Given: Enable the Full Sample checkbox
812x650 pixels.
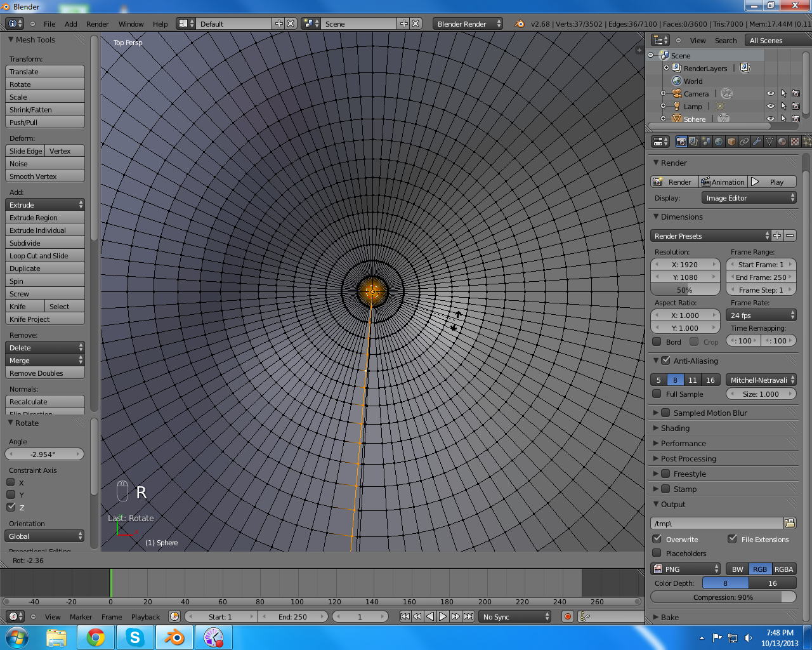Looking at the screenshot, I should coord(657,394).
